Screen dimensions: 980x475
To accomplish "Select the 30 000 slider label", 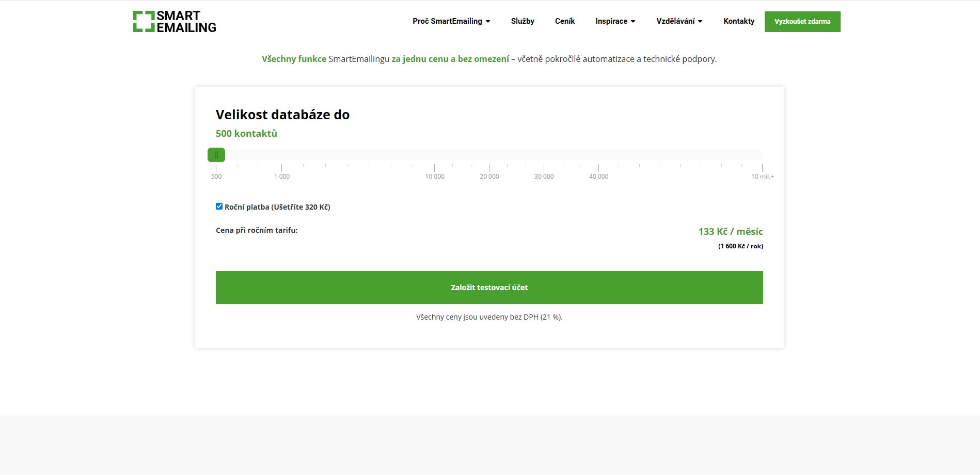I will pos(544,176).
